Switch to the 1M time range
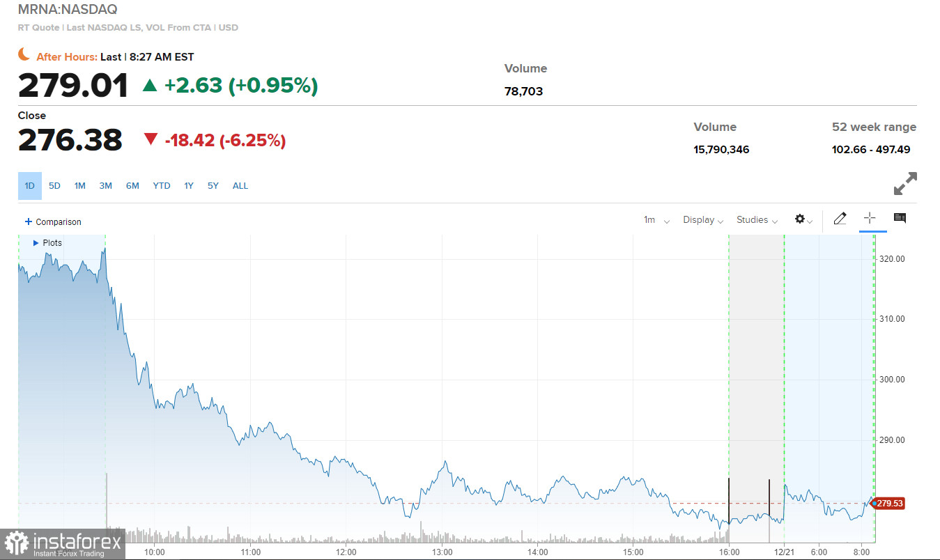This screenshot has width=940, height=560. coord(80,186)
